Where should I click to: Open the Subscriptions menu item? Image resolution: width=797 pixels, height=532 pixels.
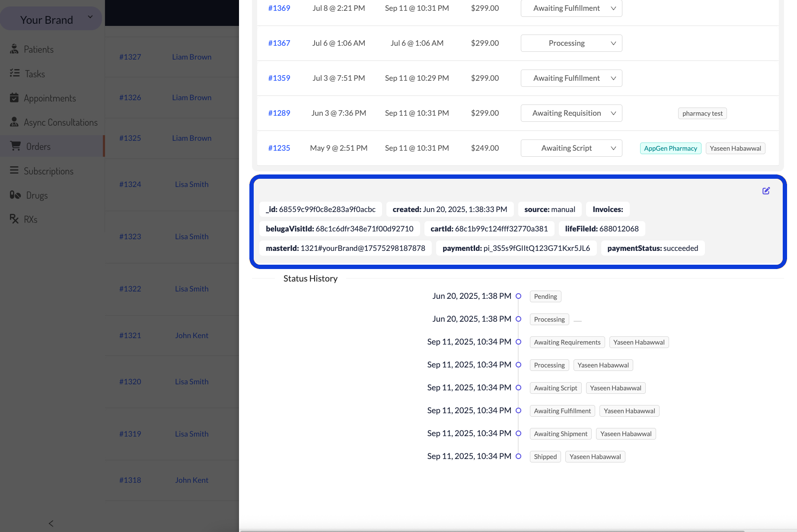tap(48, 171)
